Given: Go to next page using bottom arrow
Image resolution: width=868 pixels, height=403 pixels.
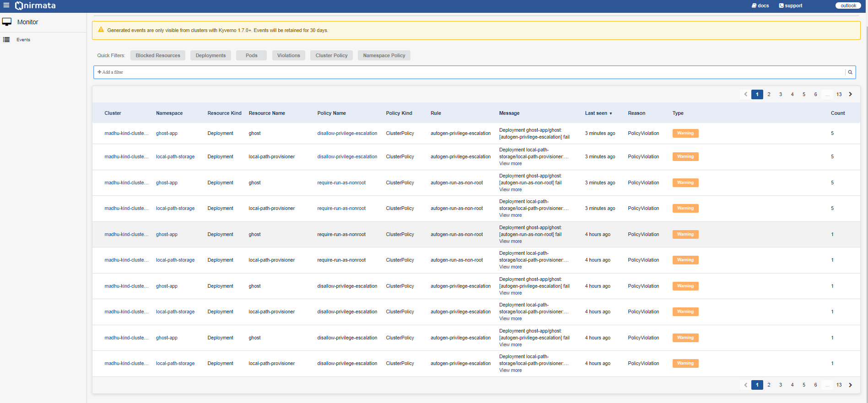Looking at the screenshot, I should [x=851, y=385].
